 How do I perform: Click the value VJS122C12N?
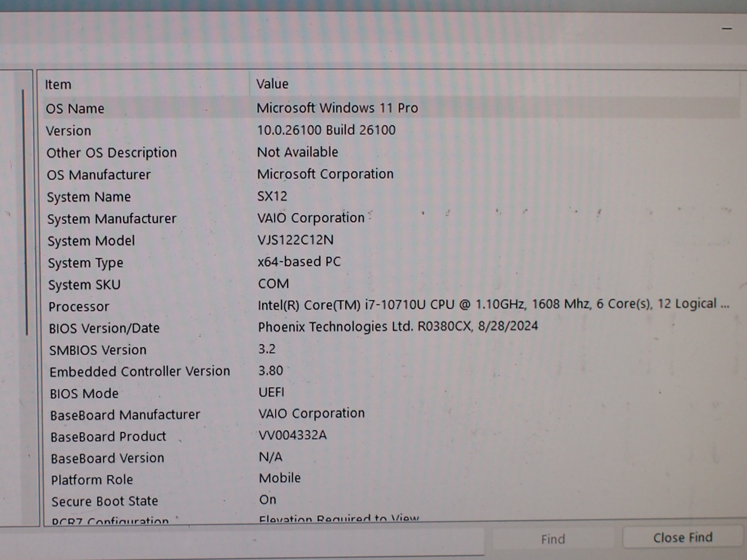296,240
